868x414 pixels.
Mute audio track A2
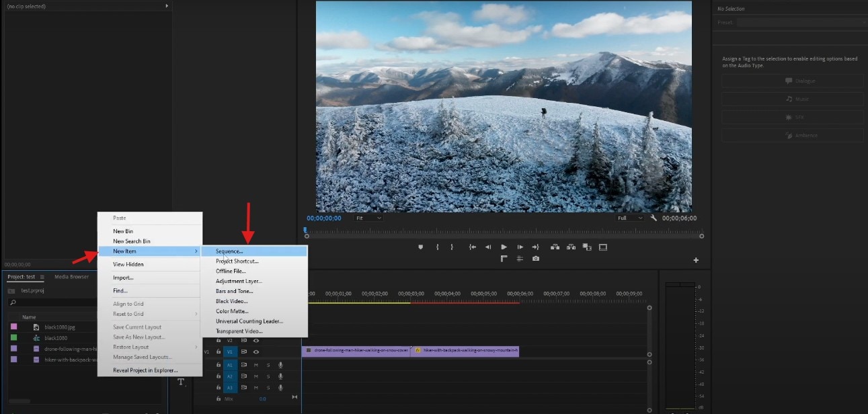tap(256, 376)
